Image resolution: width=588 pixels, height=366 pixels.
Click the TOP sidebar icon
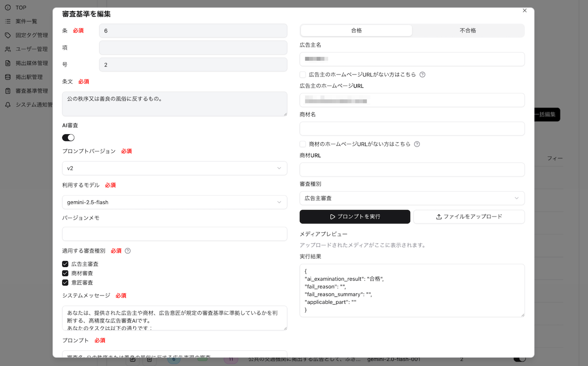[7, 8]
